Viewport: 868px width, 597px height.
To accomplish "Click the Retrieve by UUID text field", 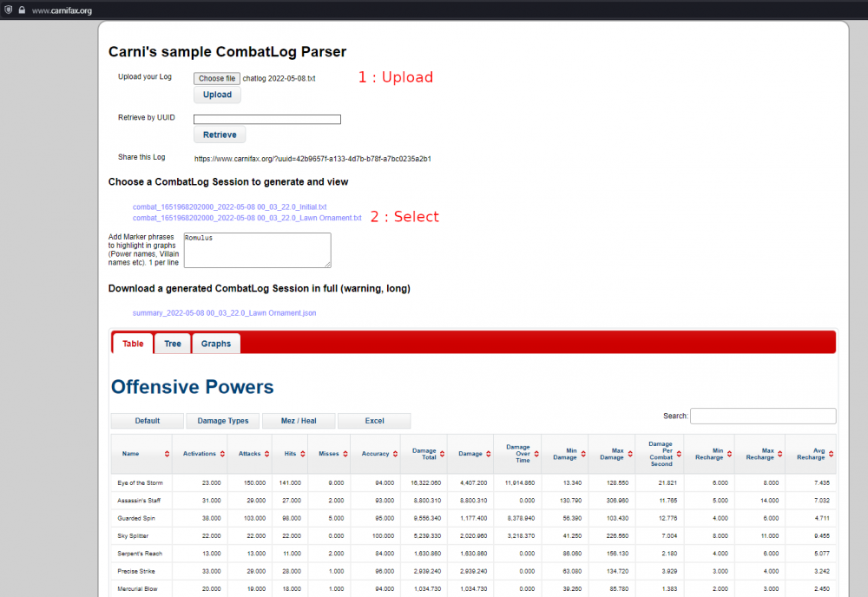I will (x=266, y=119).
